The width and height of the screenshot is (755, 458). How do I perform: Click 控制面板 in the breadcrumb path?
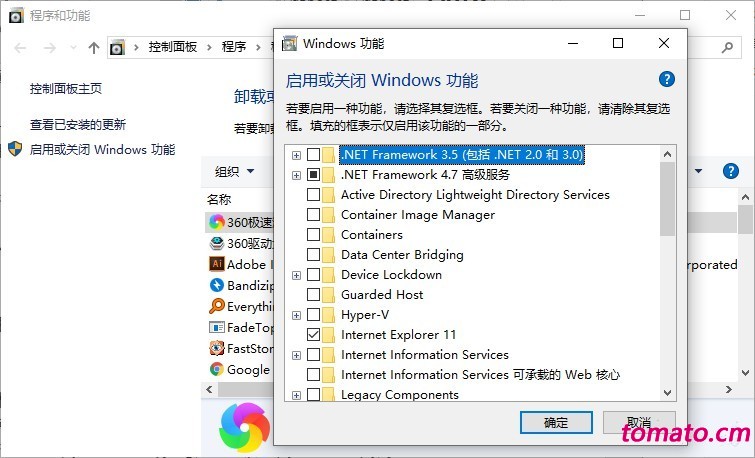coord(173,47)
